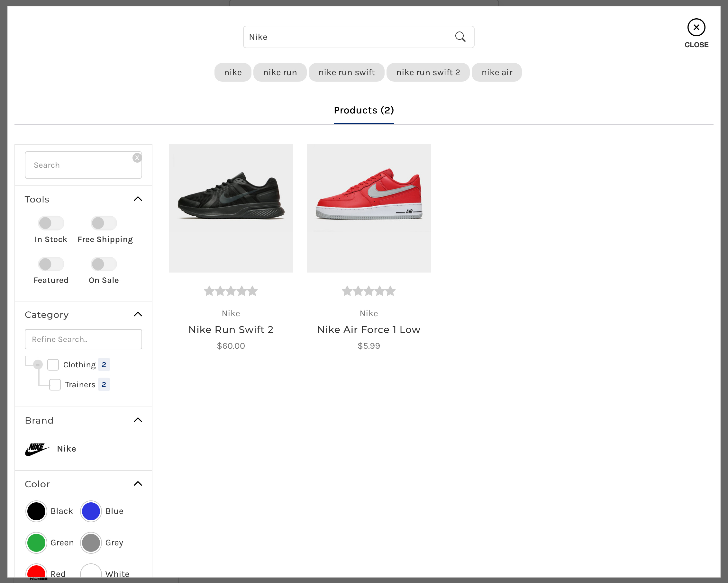
Task: Check the Clothing category checkbox
Action: tap(53, 364)
